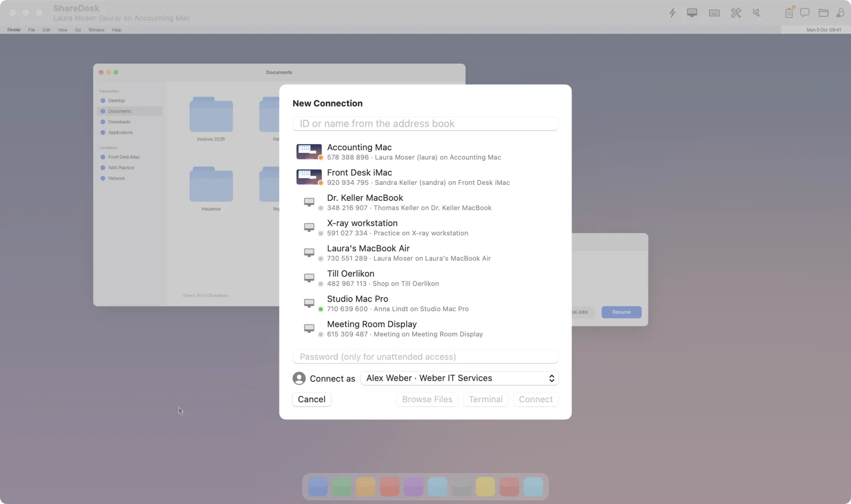The image size is (851, 504).
Task: Select the Laura's MacBook Air entry
Action: pos(425,253)
